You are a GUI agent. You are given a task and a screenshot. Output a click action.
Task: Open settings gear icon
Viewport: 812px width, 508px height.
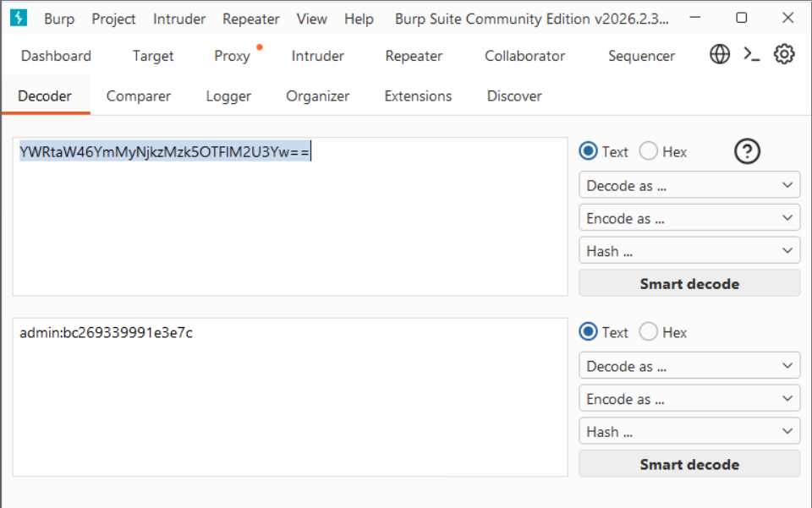click(784, 54)
